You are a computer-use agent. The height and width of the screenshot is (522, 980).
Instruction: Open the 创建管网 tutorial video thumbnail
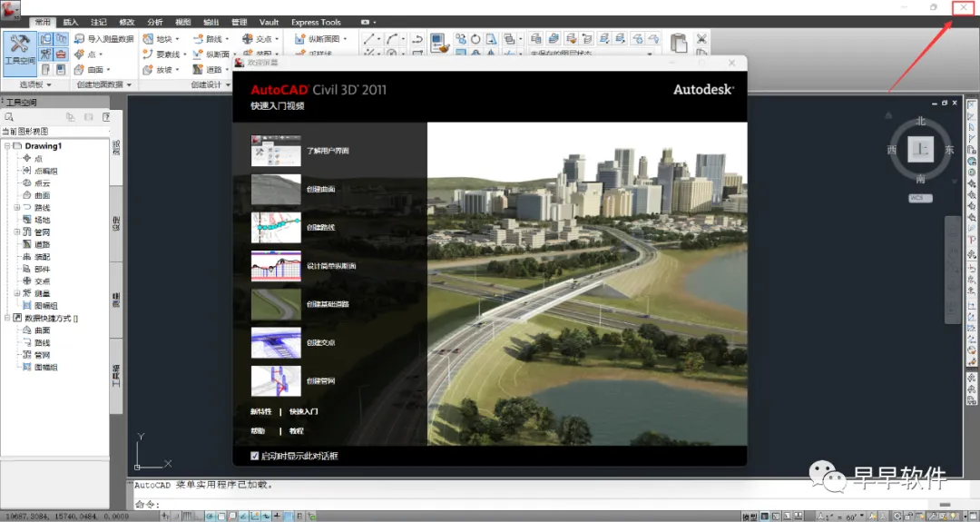(276, 381)
